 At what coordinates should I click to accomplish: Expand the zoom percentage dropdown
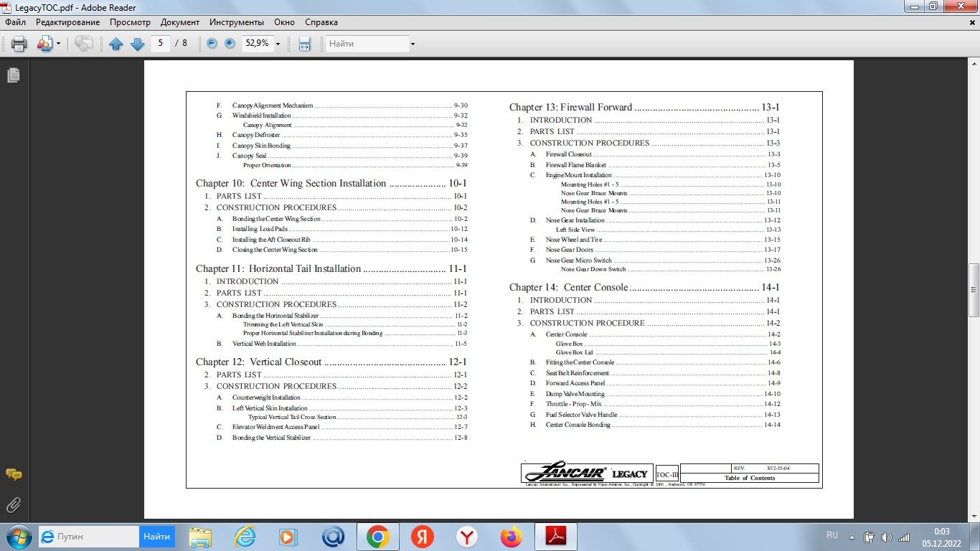[x=278, y=44]
